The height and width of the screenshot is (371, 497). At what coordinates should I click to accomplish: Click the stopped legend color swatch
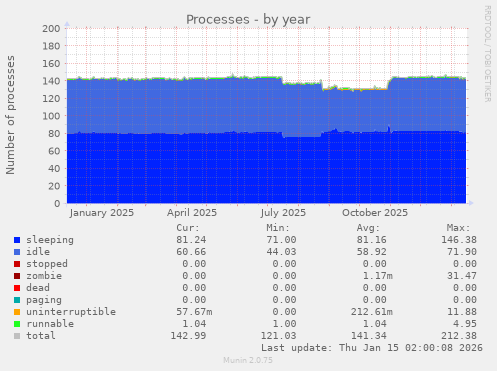point(17,264)
